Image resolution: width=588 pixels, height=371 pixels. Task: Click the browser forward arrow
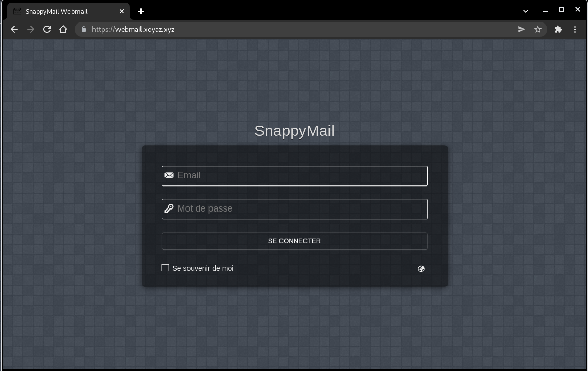(31, 30)
